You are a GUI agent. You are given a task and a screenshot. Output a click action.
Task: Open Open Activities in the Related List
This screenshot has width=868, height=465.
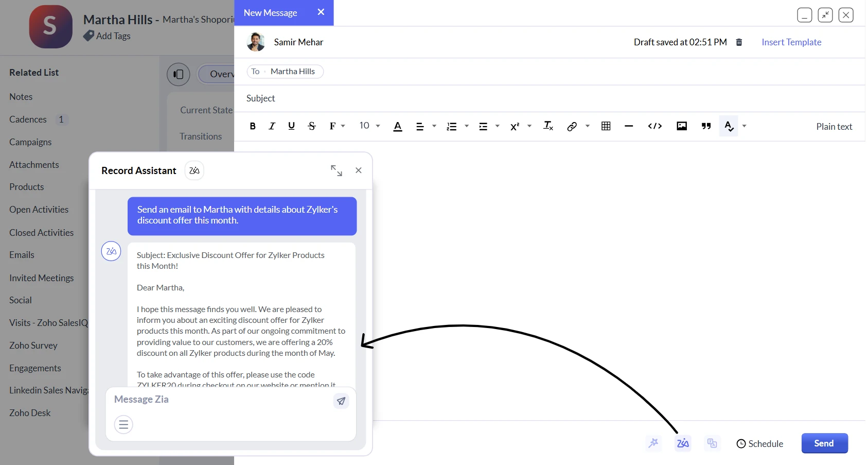click(39, 210)
